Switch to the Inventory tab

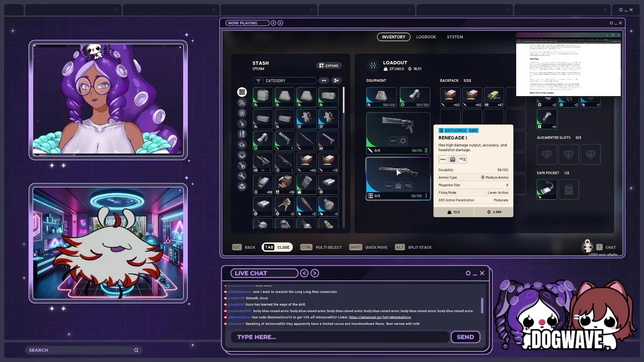pos(393,37)
